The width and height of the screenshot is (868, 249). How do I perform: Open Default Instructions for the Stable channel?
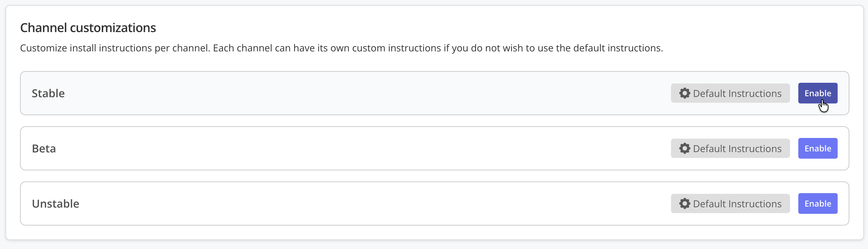click(x=730, y=93)
